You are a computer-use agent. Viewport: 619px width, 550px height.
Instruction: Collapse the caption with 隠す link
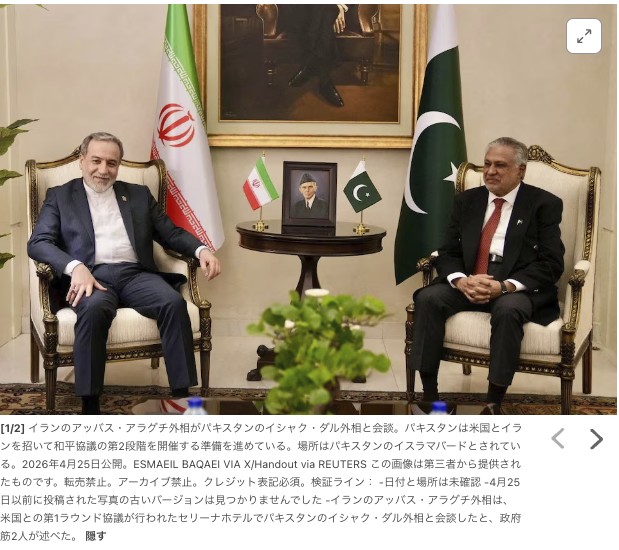pyautogui.click(x=96, y=536)
